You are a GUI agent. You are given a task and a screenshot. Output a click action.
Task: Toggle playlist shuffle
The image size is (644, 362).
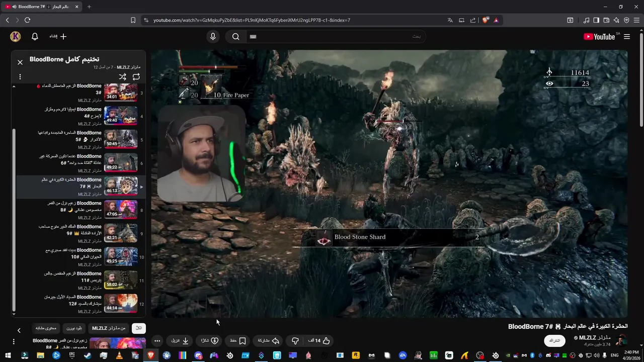122,77
